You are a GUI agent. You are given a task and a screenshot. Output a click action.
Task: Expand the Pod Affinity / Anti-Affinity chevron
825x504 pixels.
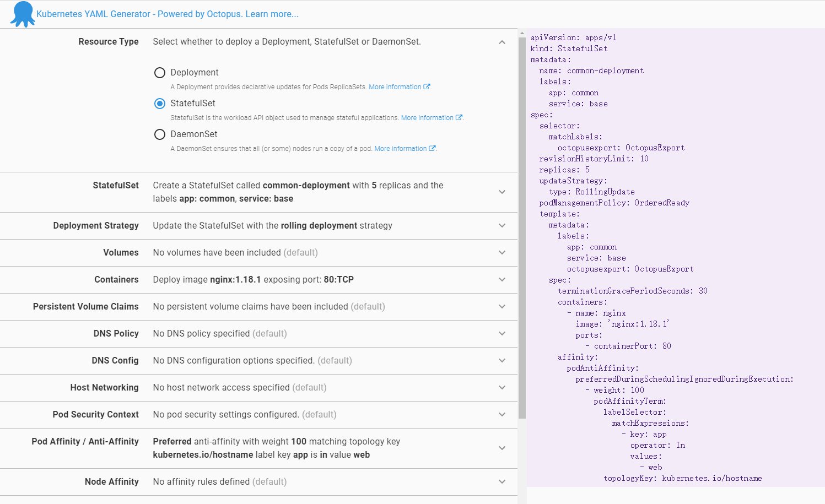coord(502,448)
